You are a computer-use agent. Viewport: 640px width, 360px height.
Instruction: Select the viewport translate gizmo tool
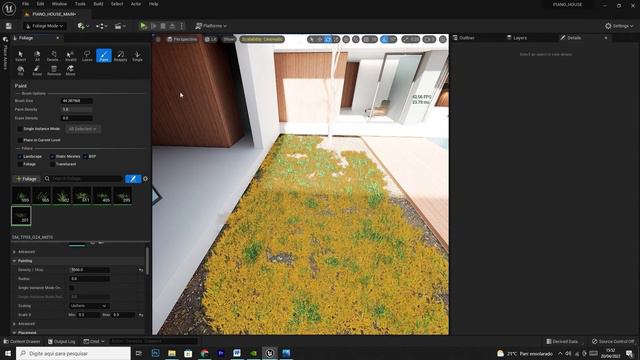click(x=320, y=39)
